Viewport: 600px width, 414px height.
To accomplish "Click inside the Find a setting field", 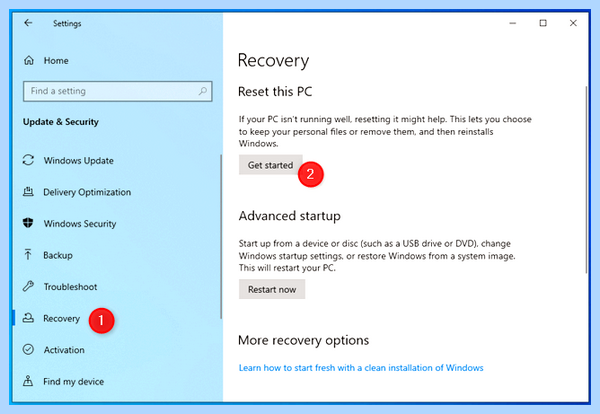I will 117,91.
